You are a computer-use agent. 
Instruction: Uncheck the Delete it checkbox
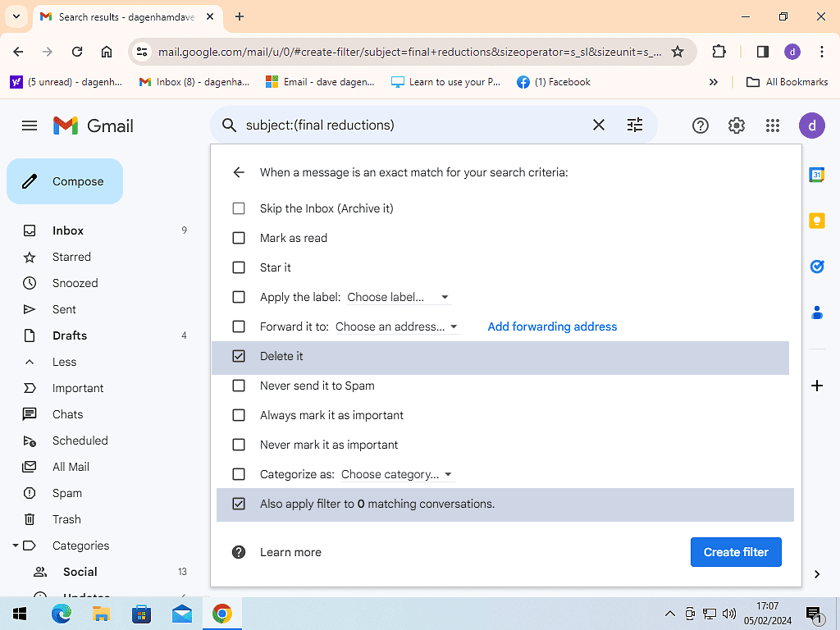(x=239, y=356)
